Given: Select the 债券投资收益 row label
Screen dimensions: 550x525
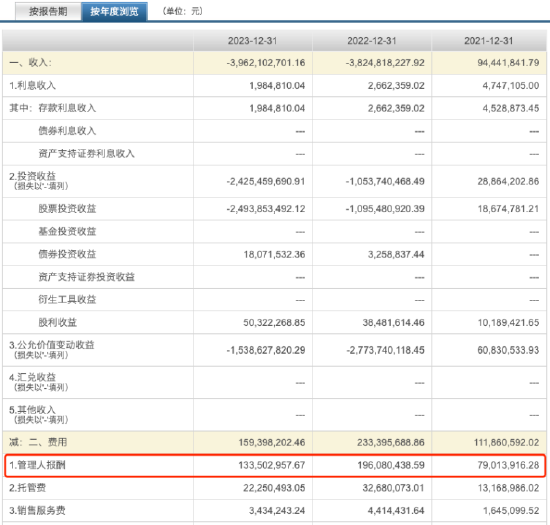Looking at the screenshot, I should point(67,254).
